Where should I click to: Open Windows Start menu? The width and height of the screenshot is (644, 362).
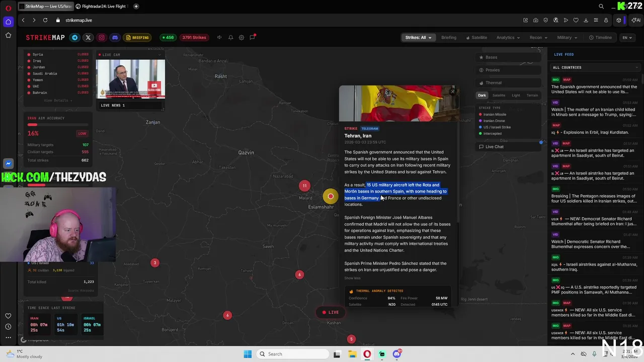click(x=248, y=354)
